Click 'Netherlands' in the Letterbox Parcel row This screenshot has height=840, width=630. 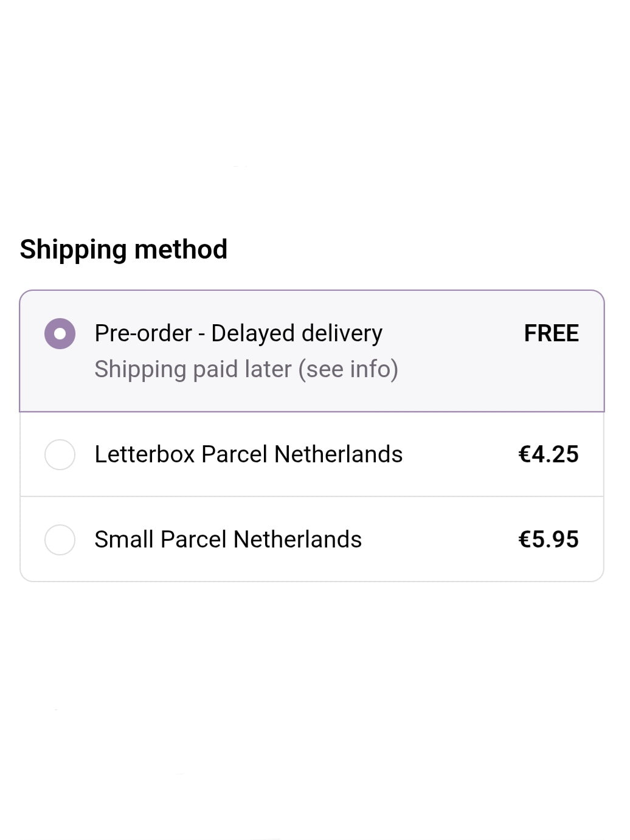pos(338,454)
